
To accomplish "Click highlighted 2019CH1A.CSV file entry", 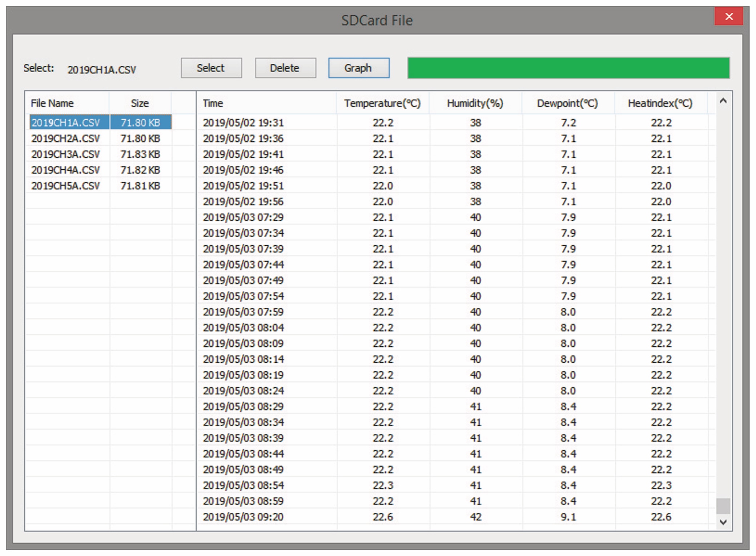I will (65, 122).
